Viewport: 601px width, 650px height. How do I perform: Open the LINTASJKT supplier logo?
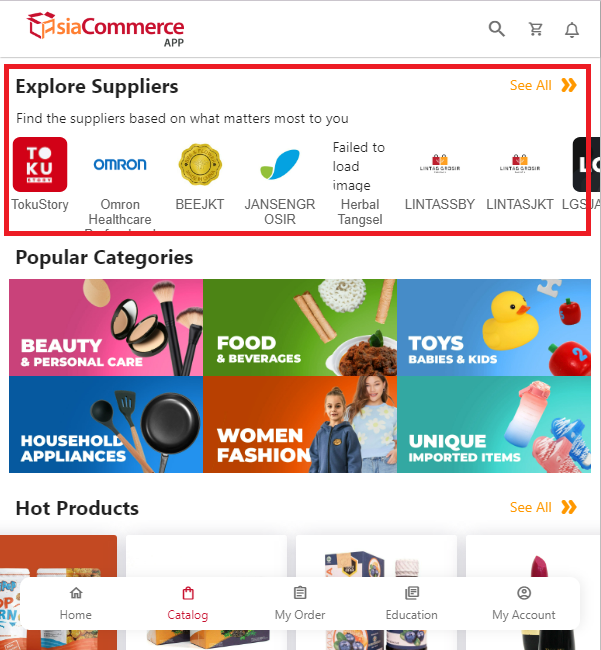tap(520, 164)
